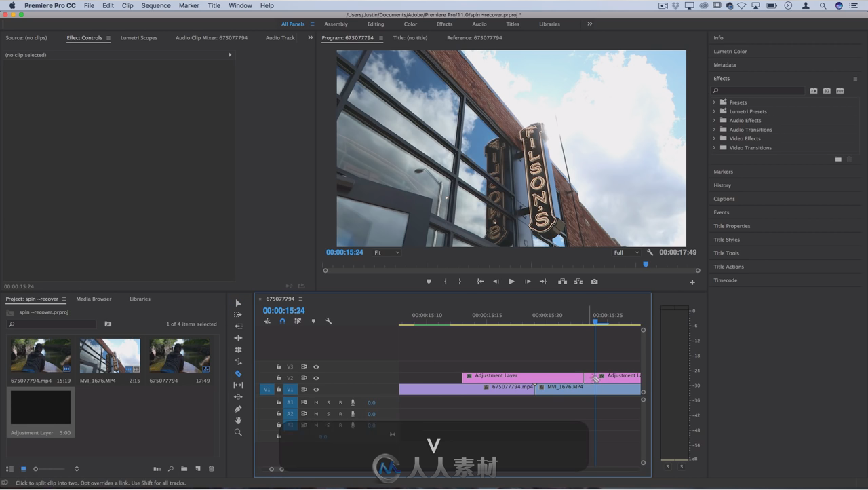The height and width of the screenshot is (490, 868).
Task: Open the Marker menu
Action: click(x=189, y=5)
